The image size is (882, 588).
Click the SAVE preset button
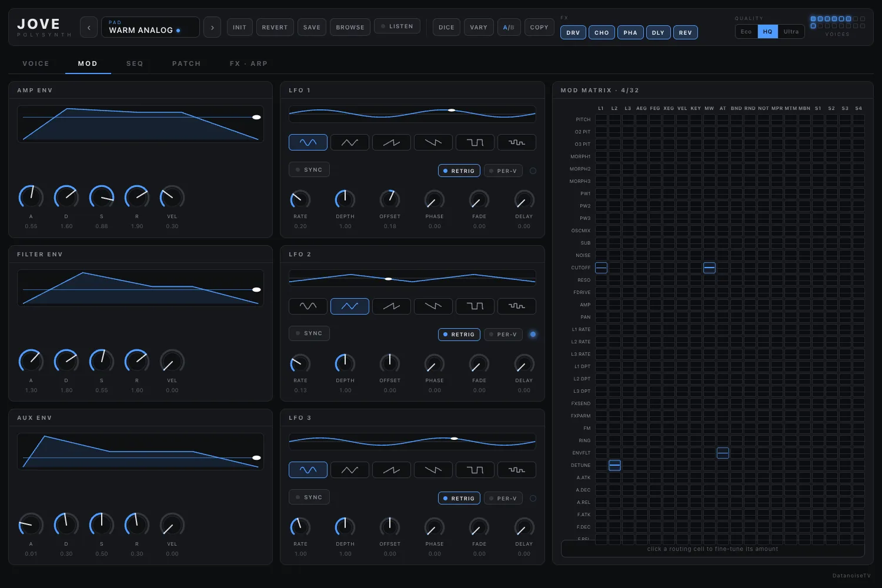pyautogui.click(x=312, y=27)
